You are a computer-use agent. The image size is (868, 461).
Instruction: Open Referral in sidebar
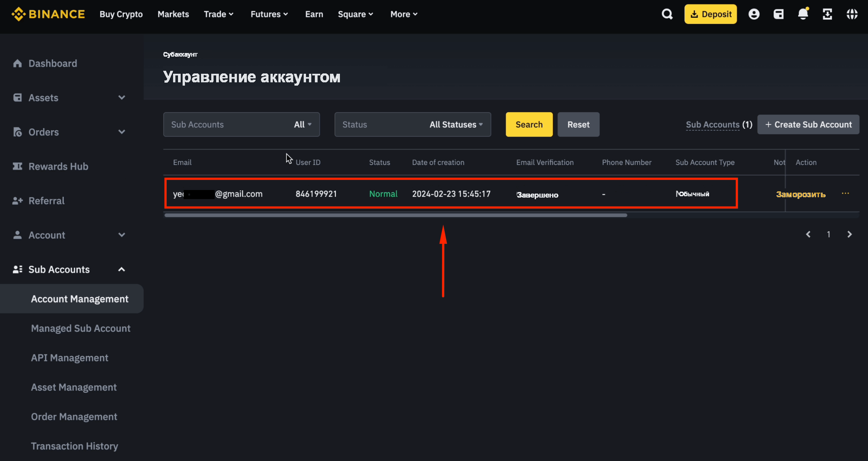[46, 201]
